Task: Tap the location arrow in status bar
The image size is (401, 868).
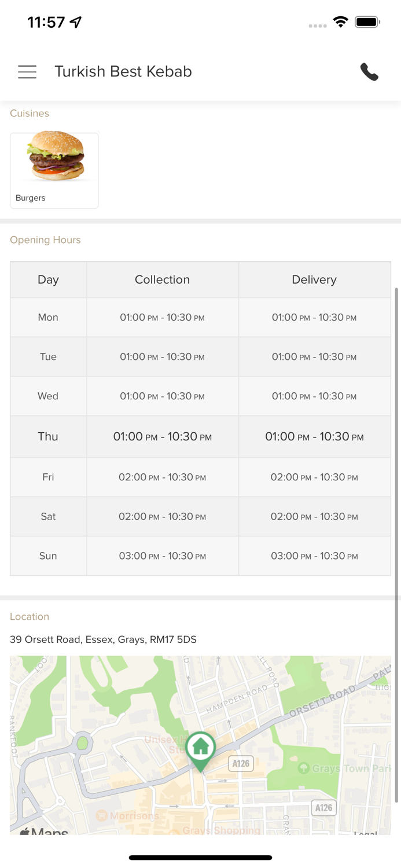Action: coord(76,22)
